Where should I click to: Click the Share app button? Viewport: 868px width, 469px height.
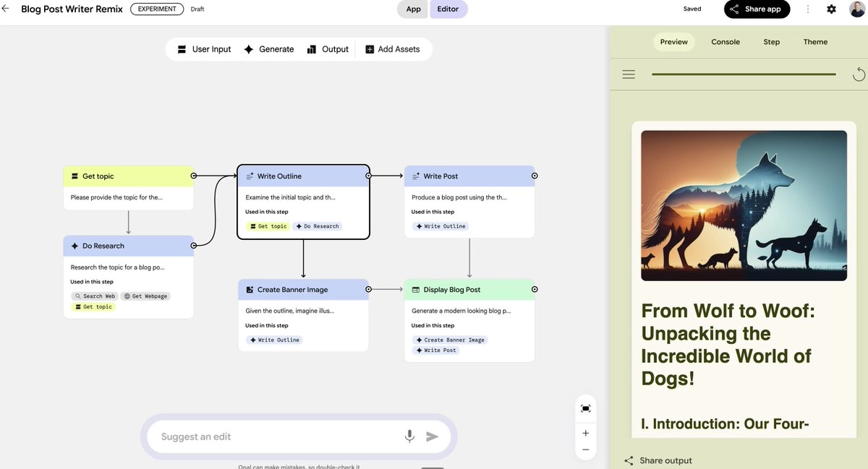pyautogui.click(x=757, y=9)
